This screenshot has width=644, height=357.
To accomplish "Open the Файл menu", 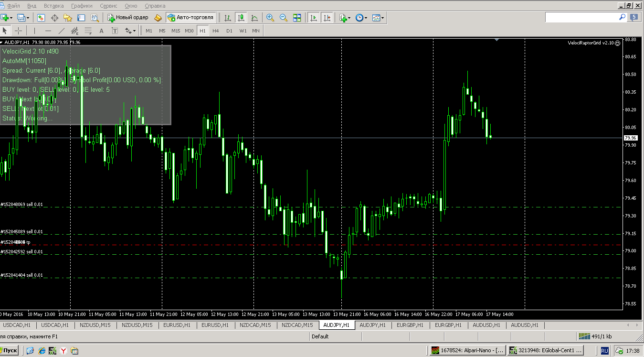I will [14, 6].
